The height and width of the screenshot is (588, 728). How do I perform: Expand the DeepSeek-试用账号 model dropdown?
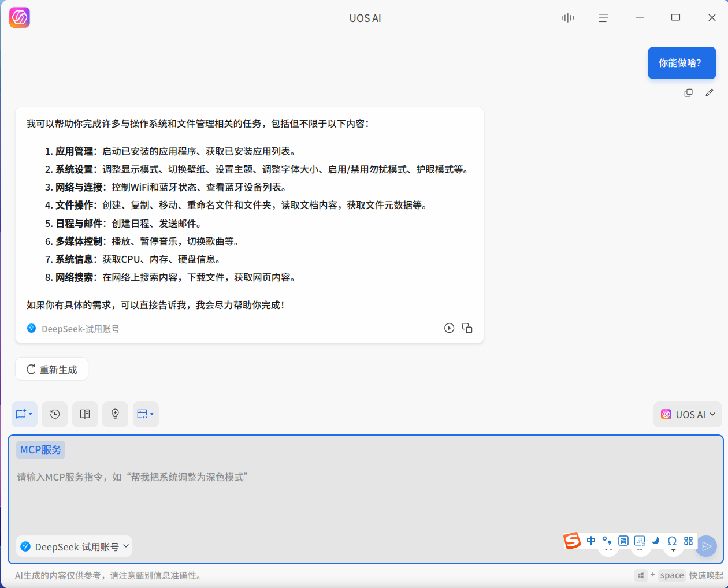pyautogui.click(x=75, y=546)
